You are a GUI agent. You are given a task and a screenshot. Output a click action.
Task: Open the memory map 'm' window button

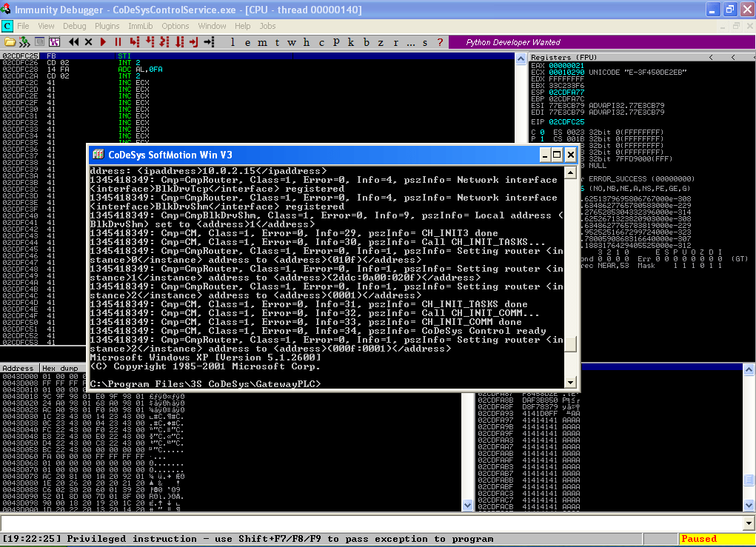click(263, 42)
